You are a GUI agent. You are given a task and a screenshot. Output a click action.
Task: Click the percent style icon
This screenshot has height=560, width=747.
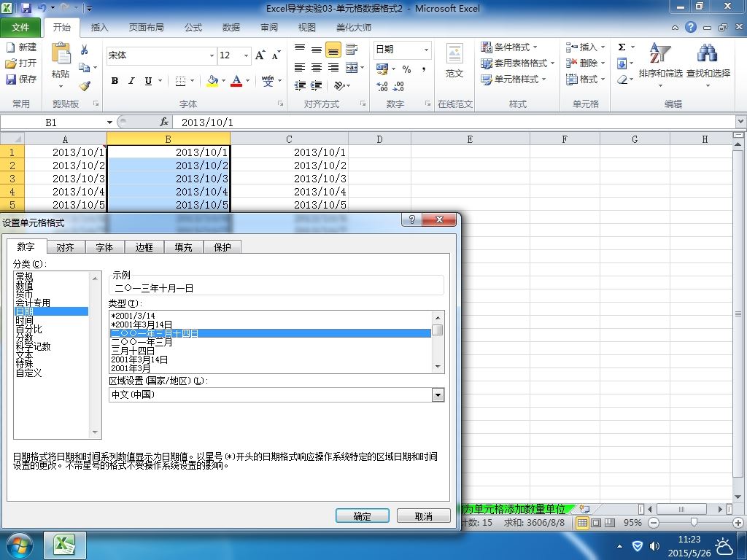tap(406, 69)
